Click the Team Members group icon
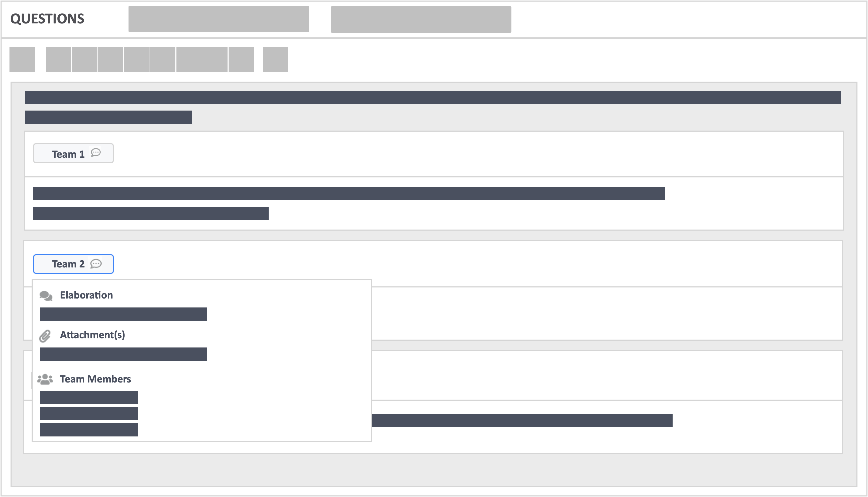 pos(46,379)
